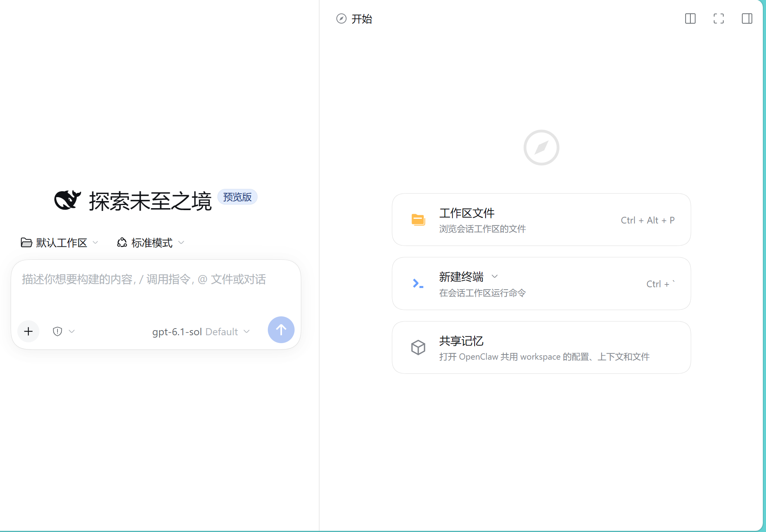Click the plus attachment button in prompt box

[x=28, y=331]
